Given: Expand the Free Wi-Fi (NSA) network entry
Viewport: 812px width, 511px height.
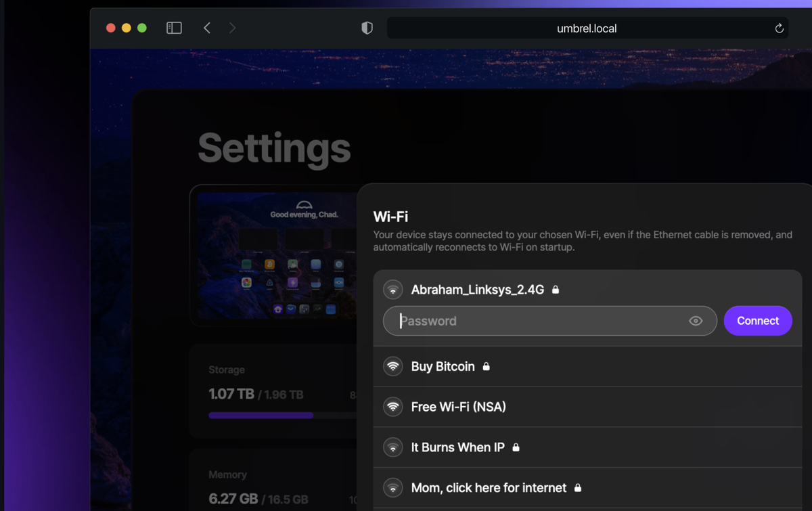Looking at the screenshot, I should pyautogui.click(x=458, y=406).
